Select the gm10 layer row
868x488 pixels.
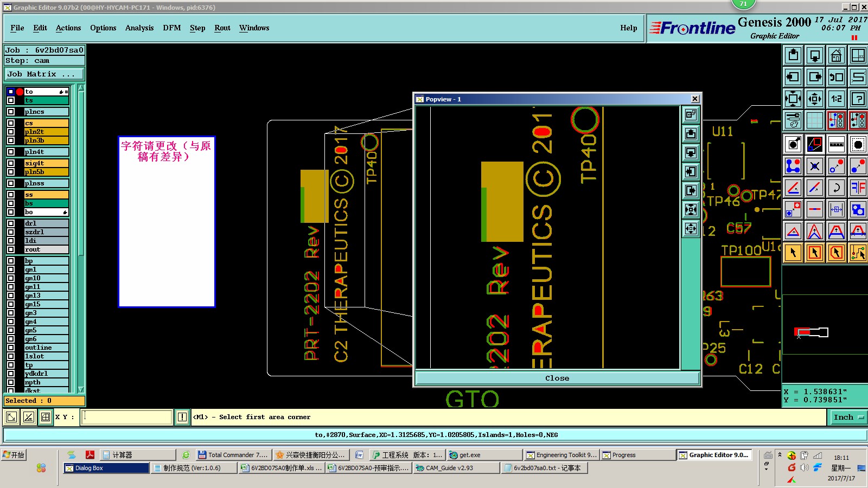point(46,278)
